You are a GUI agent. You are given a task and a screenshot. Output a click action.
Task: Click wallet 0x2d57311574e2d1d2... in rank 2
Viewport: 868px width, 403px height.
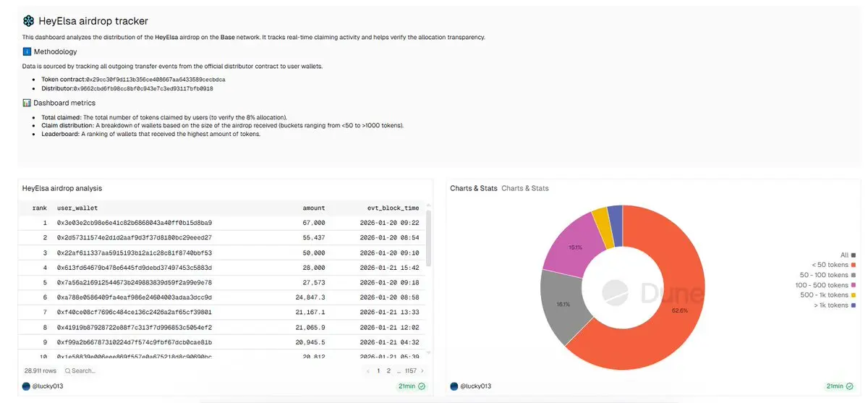click(x=135, y=237)
